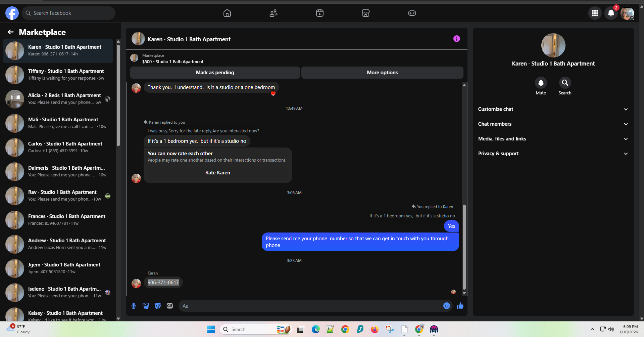Click 'If it's a 1 bedroom yes' message

pyautogui.click(x=197, y=141)
